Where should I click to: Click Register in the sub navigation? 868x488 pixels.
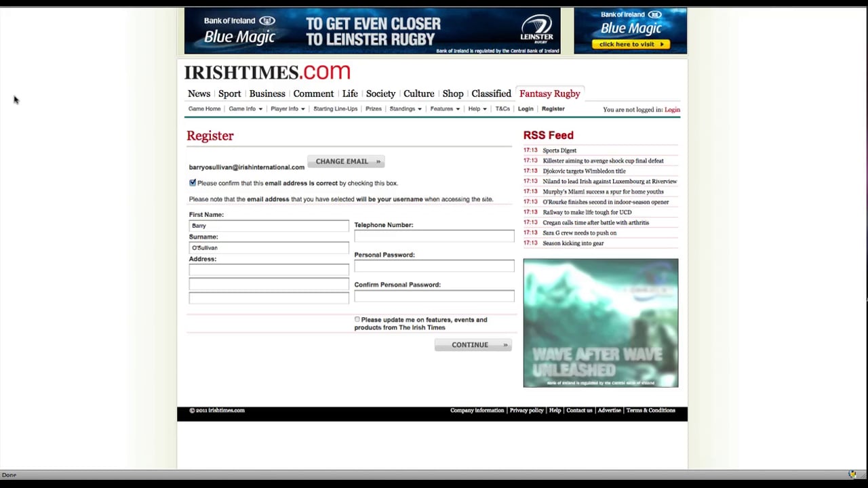(x=553, y=108)
